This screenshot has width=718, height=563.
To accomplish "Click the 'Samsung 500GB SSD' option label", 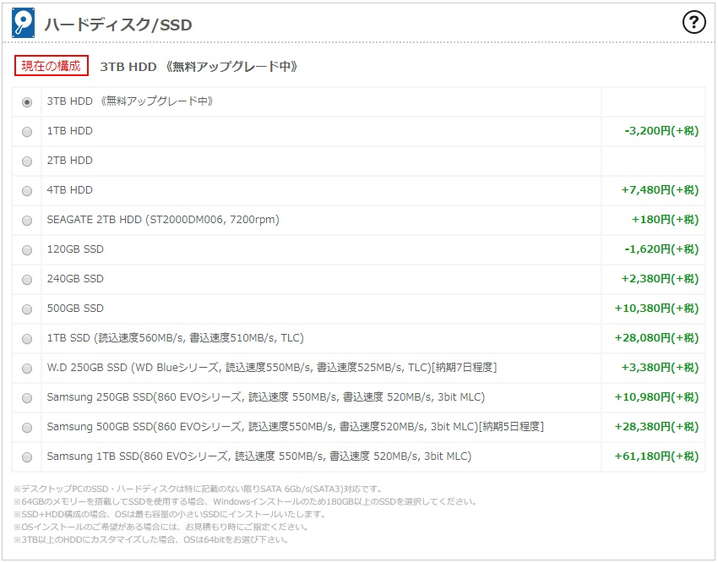I will 295,427.
